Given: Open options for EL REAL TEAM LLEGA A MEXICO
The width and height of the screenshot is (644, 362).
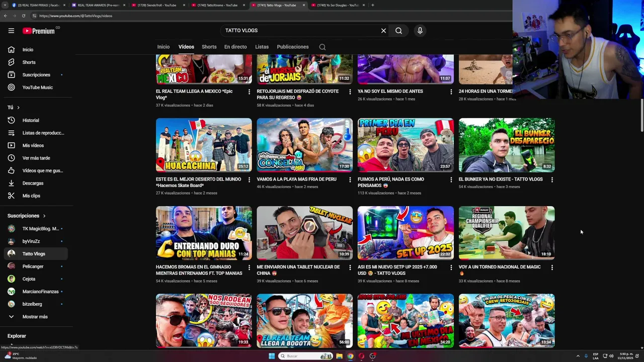Looking at the screenshot, I should click(x=249, y=92).
